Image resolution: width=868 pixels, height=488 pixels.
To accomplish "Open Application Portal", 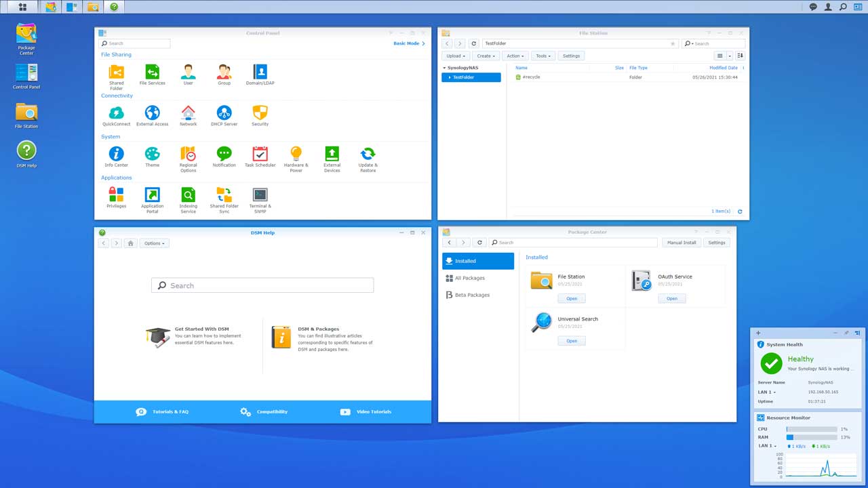I will pyautogui.click(x=153, y=201).
